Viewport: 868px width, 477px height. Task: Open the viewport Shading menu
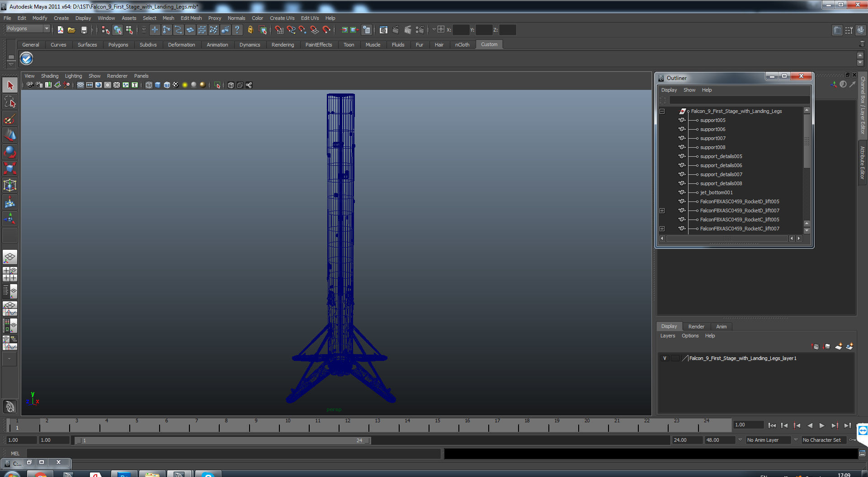(x=50, y=76)
